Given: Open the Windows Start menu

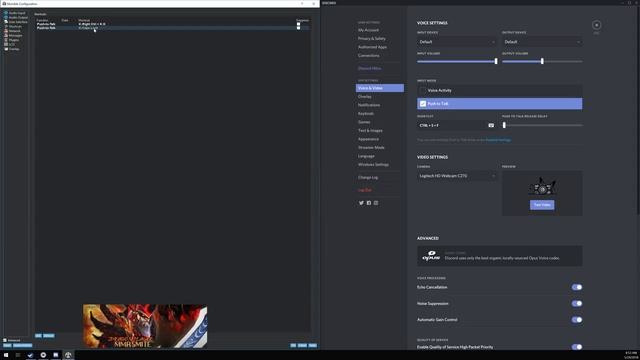Looking at the screenshot, I should click(6, 355).
